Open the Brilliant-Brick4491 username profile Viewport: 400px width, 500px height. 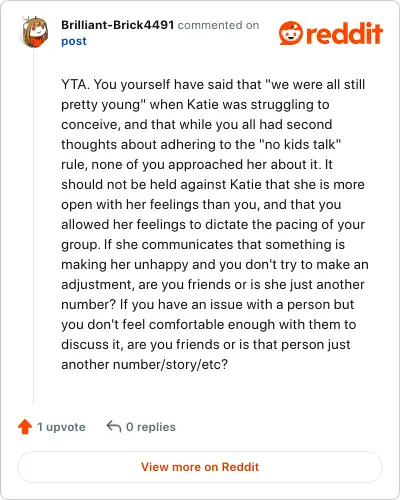[117, 25]
